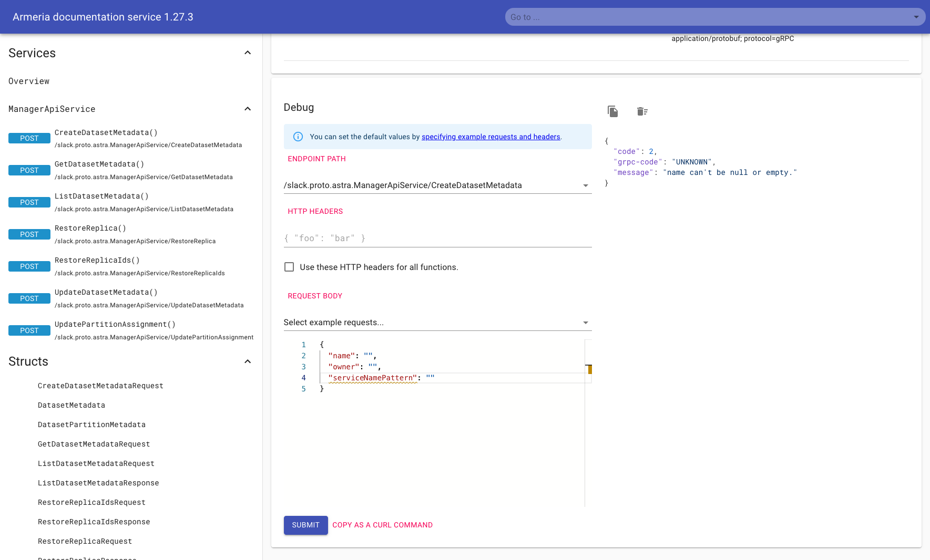Open CreateDatasetMetadata() method

[106, 132]
